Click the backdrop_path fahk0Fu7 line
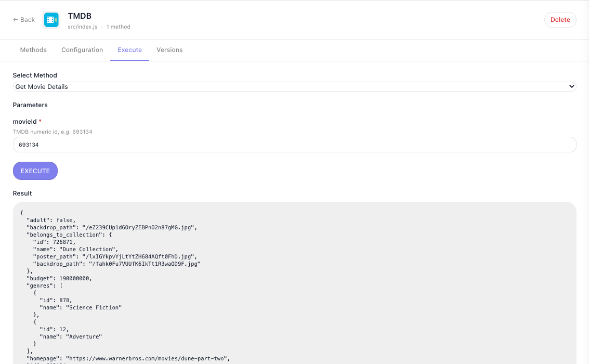Viewport: 589px width, 364px height. click(x=117, y=264)
